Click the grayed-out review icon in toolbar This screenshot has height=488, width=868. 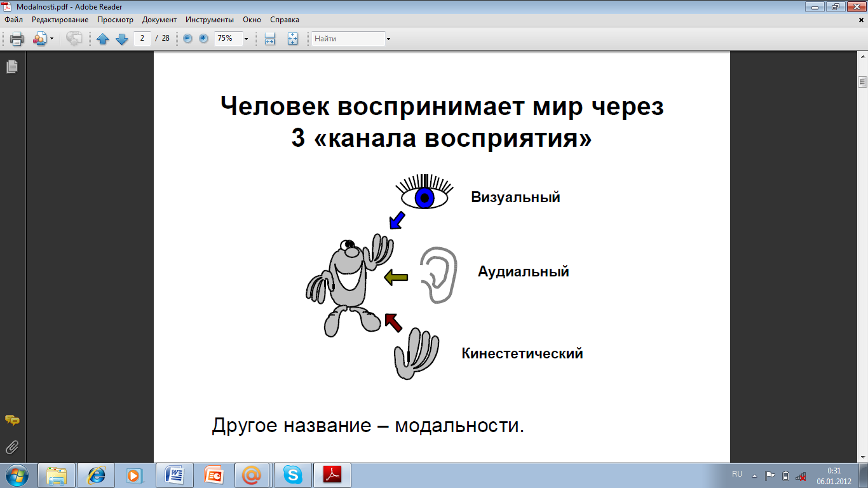click(74, 39)
